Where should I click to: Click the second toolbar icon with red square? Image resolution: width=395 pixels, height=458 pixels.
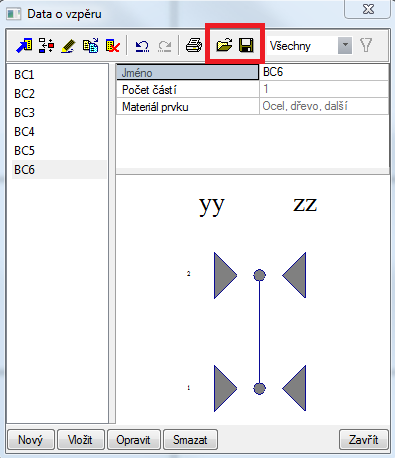(x=46, y=45)
